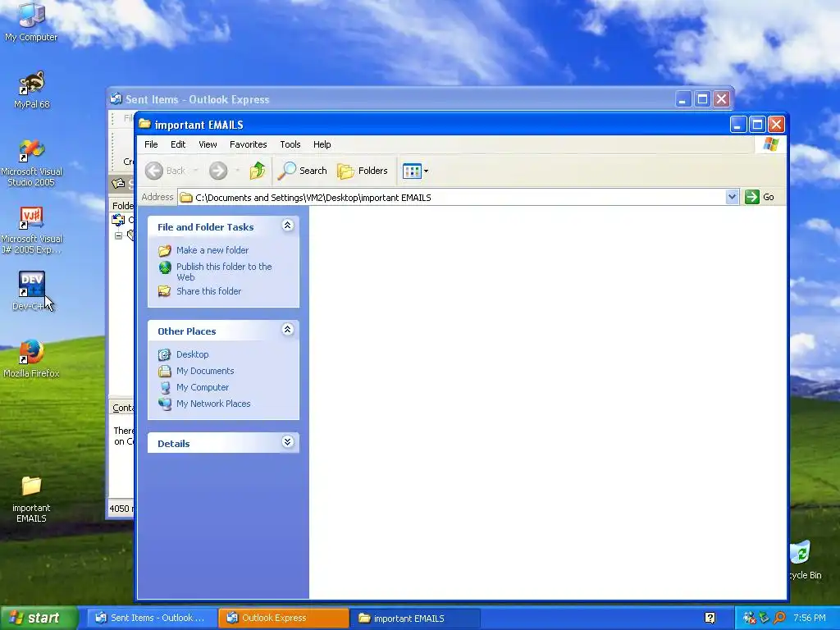Minimize the important EMAILS window
The width and height of the screenshot is (840, 630).
coord(737,125)
